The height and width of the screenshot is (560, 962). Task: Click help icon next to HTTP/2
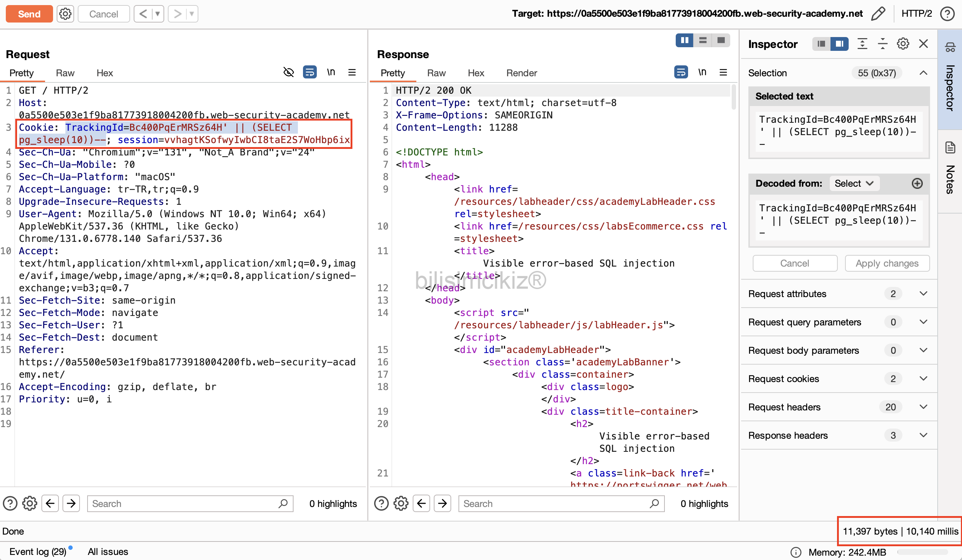pyautogui.click(x=947, y=14)
